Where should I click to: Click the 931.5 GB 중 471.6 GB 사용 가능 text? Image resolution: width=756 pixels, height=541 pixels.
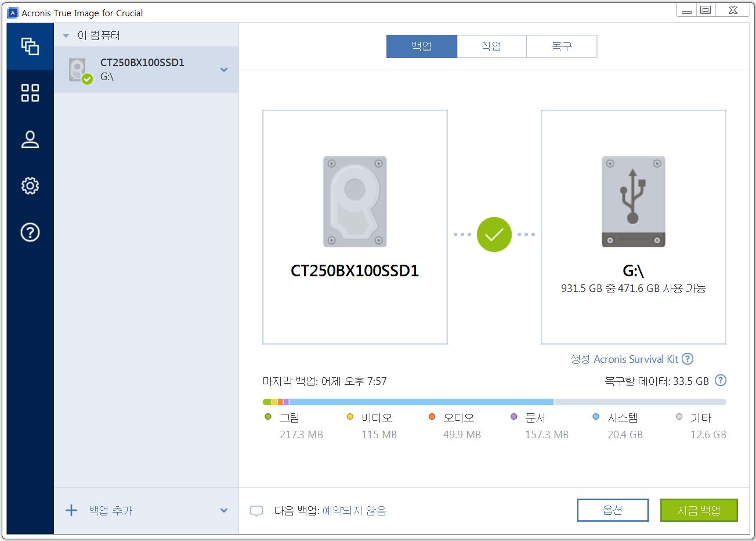pos(634,288)
